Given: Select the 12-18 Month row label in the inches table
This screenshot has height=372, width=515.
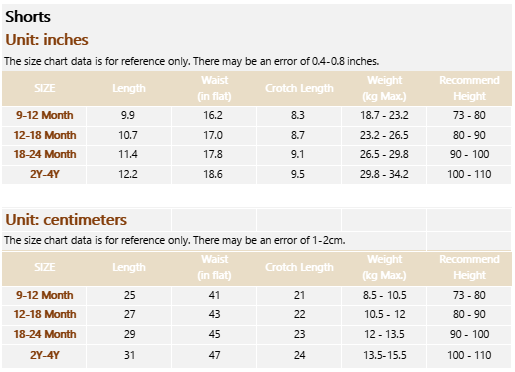Looking at the screenshot, I should point(45,135).
